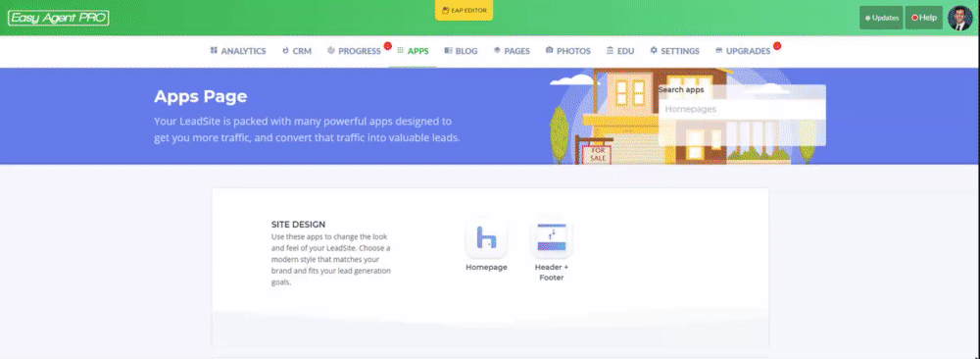Viewport: 980px width, 359px height.
Task: Click the yellow EAP Editor button
Action: tap(464, 11)
